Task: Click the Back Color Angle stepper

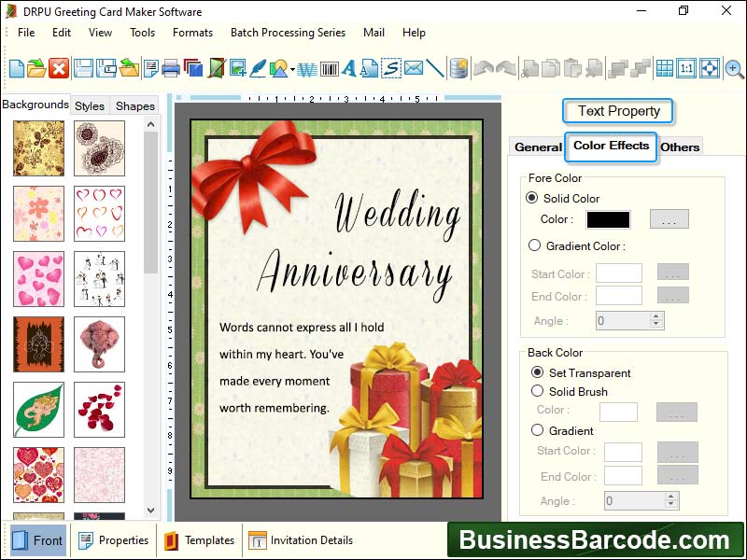Action: (x=671, y=501)
